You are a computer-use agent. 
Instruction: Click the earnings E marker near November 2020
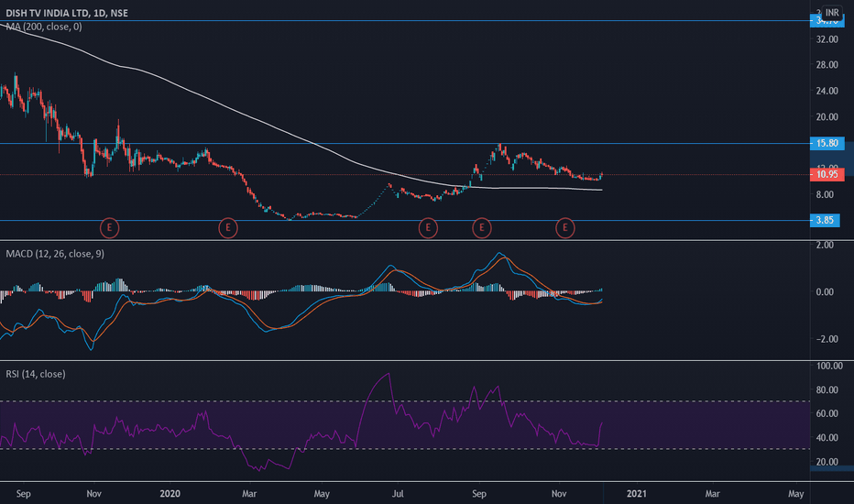(x=564, y=228)
